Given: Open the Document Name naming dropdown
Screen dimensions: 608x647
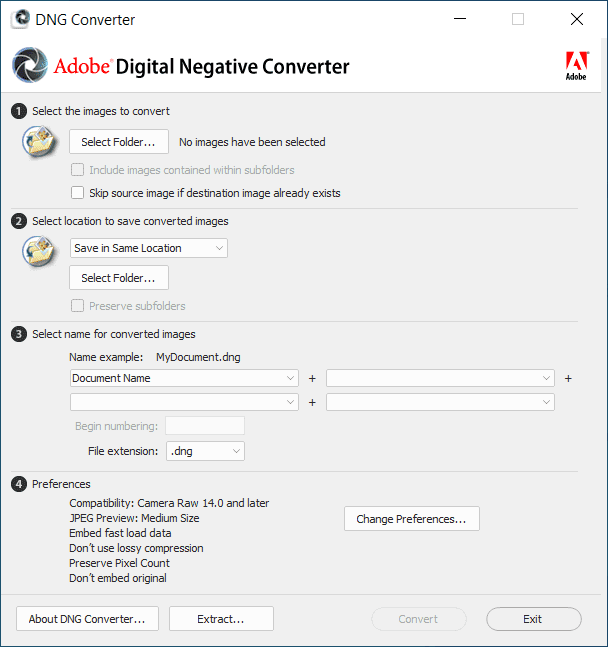Looking at the screenshot, I should coord(184,378).
